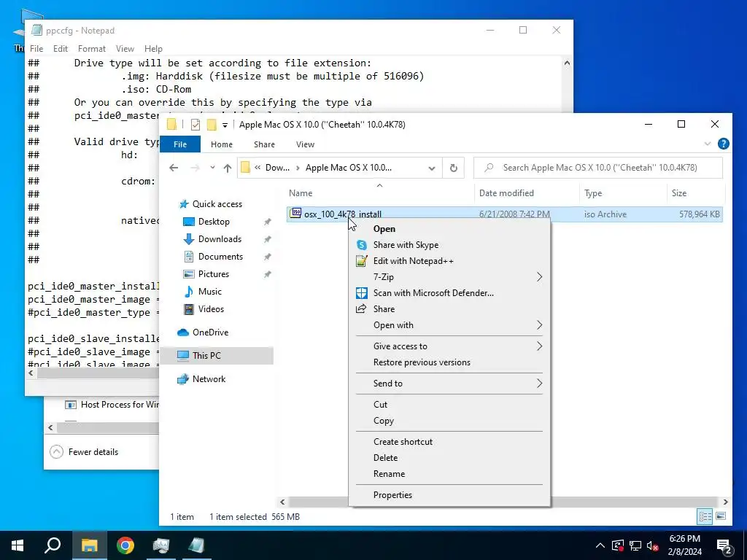Open Share with Skype context entry
The image size is (747, 560).
(x=406, y=245)
